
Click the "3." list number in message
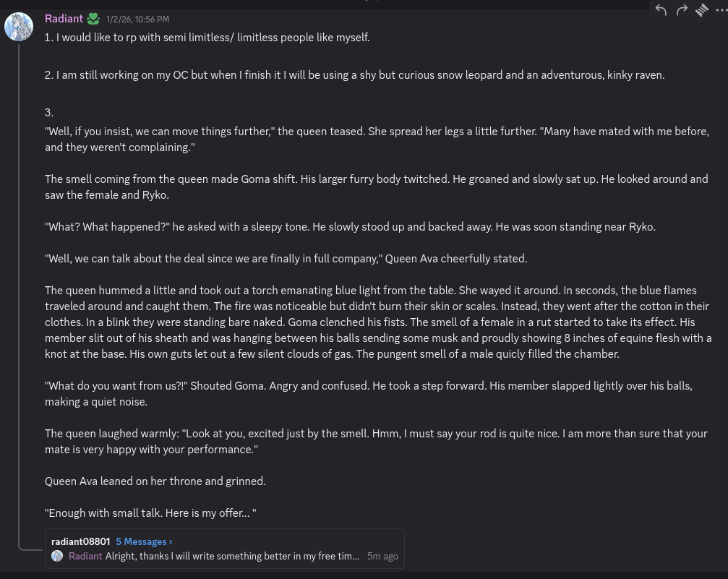click(49, 113)
